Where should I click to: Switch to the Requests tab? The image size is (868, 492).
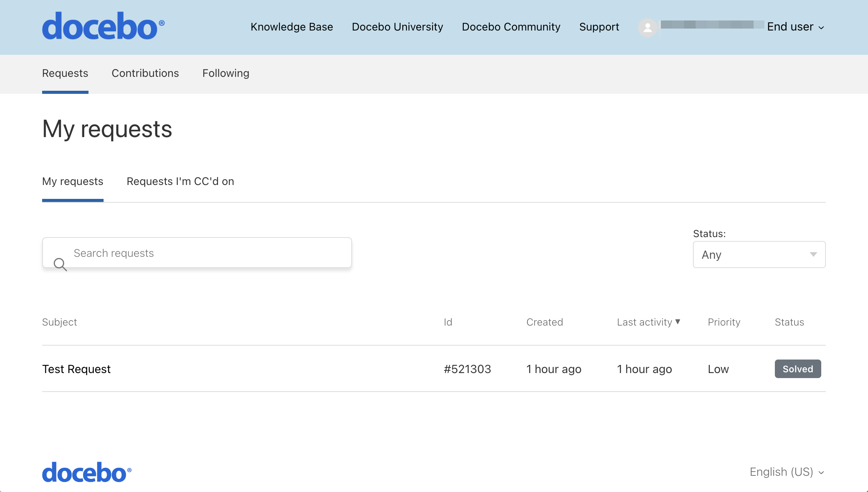(x=65, y=73)
